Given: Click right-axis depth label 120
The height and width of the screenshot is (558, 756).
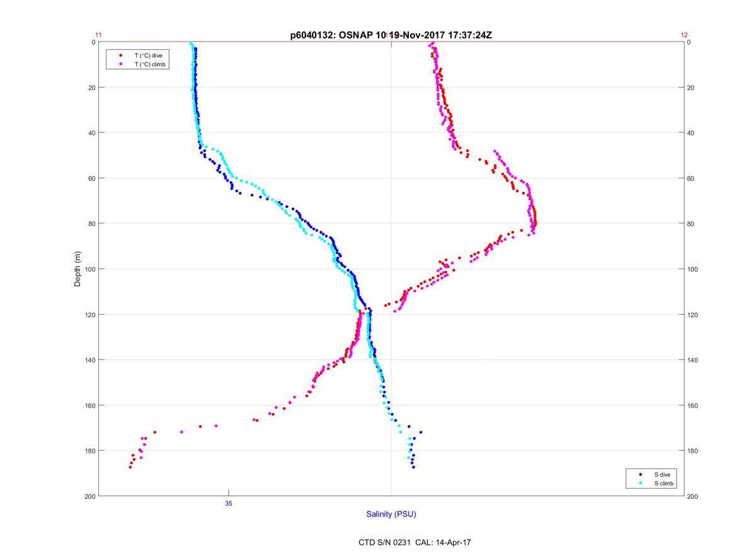Looking at the screenshot, I should [693, 315].
